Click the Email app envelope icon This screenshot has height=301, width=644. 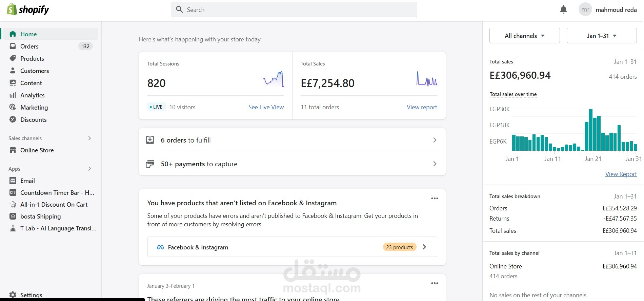[13, 181]
